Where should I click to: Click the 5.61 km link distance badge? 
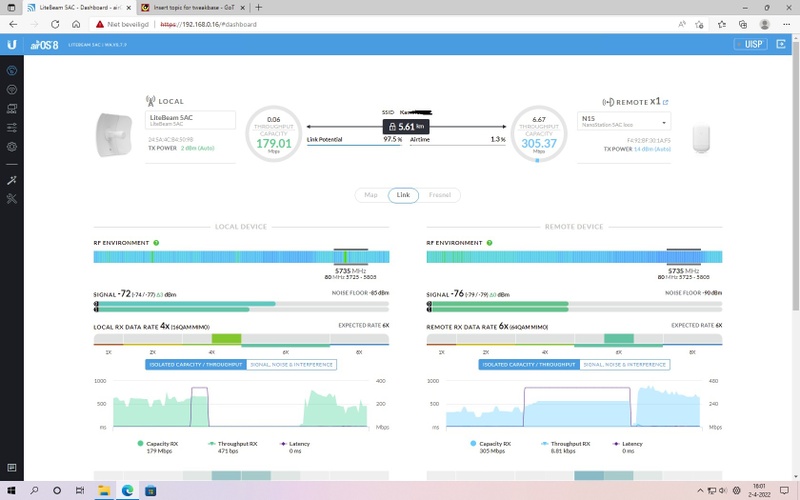coord(406,127)
